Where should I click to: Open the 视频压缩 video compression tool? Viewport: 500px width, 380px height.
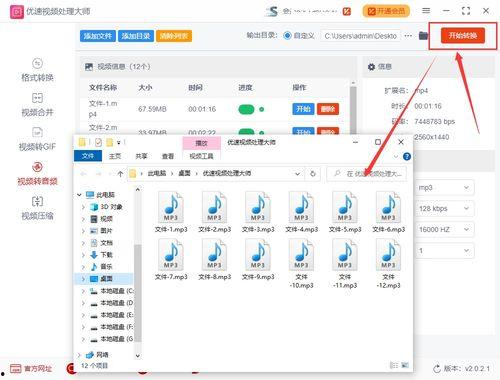pyautogui.click(x=37, y=209)
